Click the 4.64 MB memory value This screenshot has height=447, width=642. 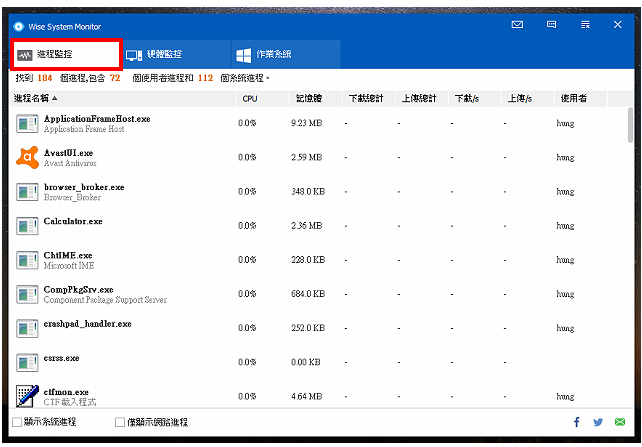306,396
